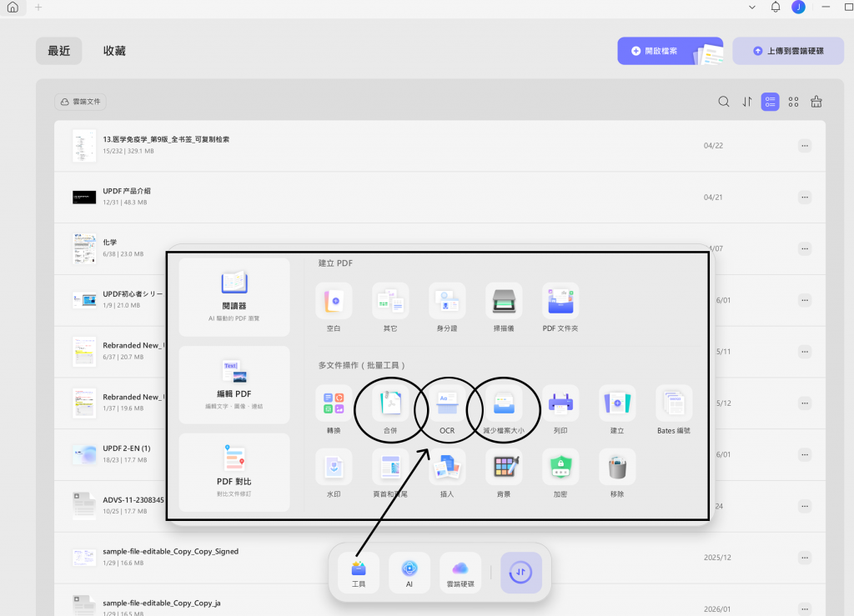854x616 pixels.
Task: Open the file list search icon
Action: [x=723, y=102]
